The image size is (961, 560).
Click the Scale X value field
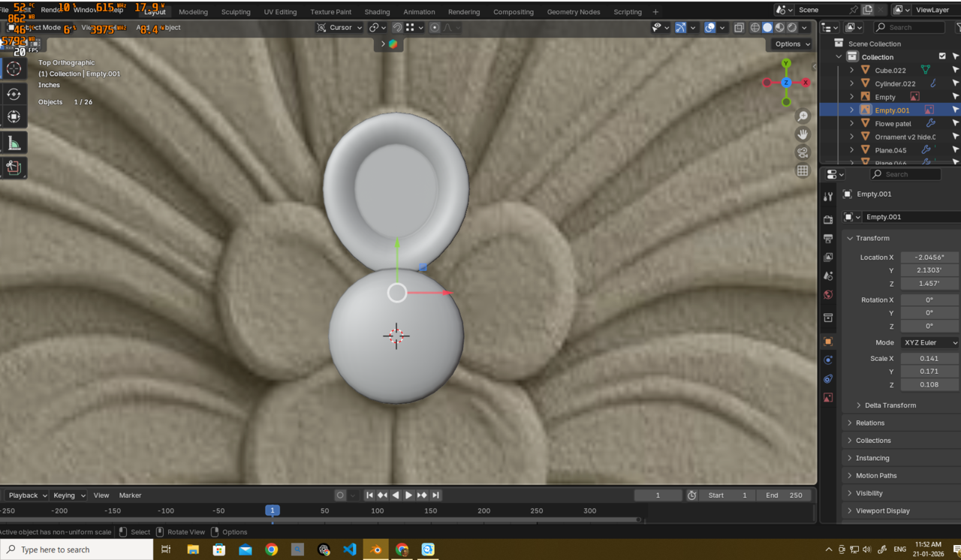tap(929, 359)
